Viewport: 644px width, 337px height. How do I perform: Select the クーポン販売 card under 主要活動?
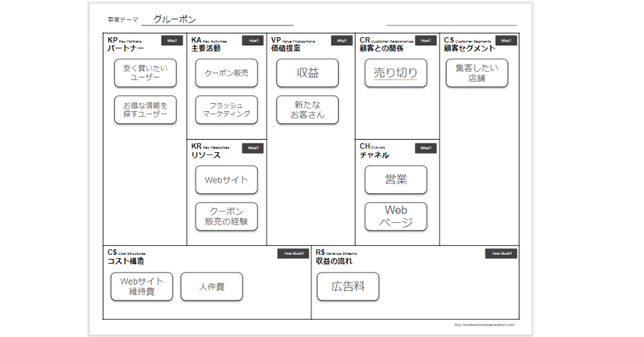[226, 73]
